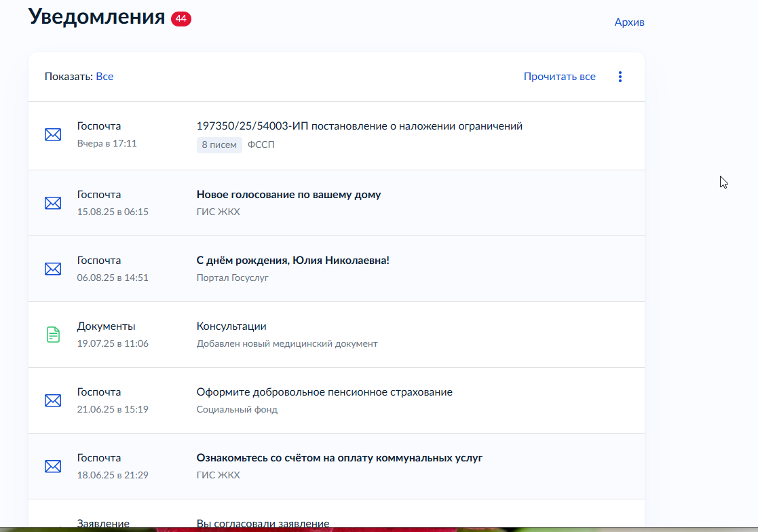Click the 8 писем tag
Screen dimensions: 758x532
click(219, 145)
